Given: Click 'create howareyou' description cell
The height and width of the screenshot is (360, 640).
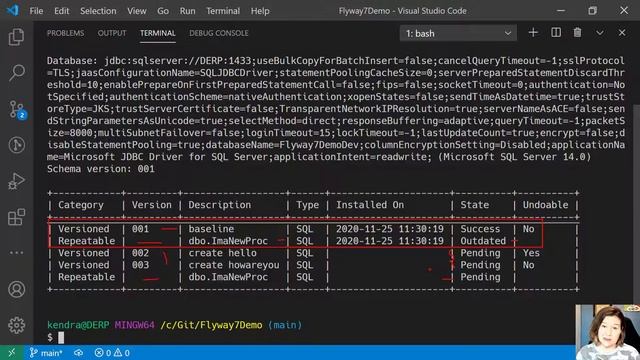Looking at the screenshot, I should point(234,265).
